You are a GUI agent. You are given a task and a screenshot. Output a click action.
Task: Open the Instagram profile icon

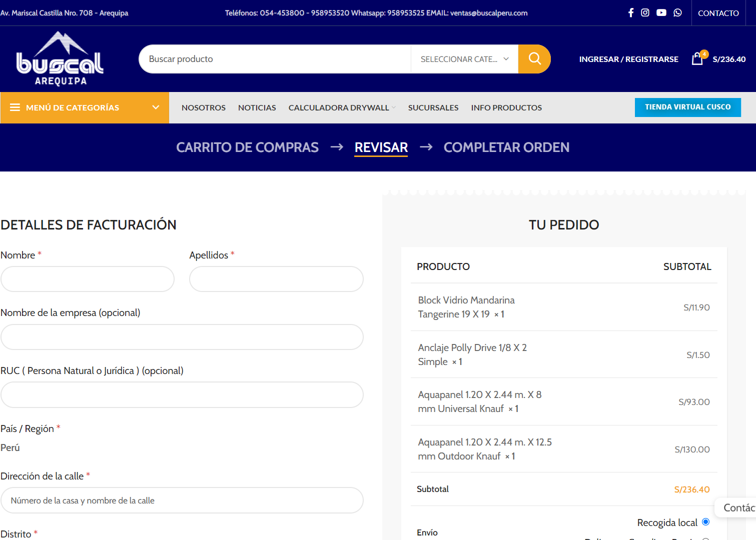(x=645, y=12)
